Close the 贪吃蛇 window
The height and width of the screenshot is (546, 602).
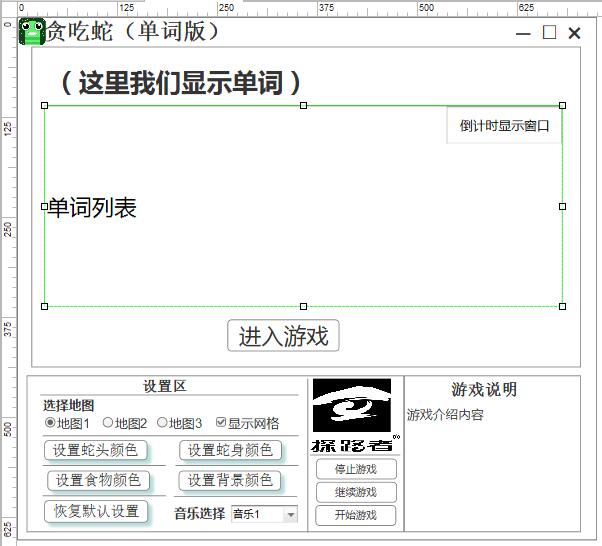[x=574, y=33]
